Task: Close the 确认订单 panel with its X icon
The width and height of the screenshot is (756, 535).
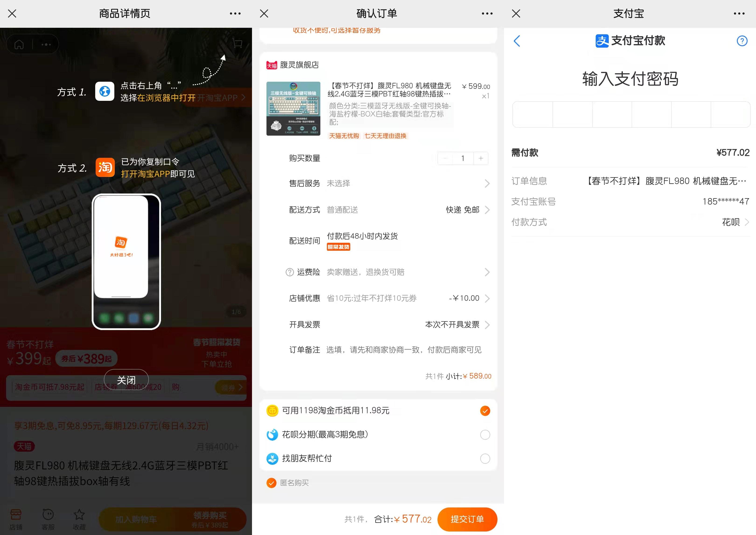Action: point(264,14)
